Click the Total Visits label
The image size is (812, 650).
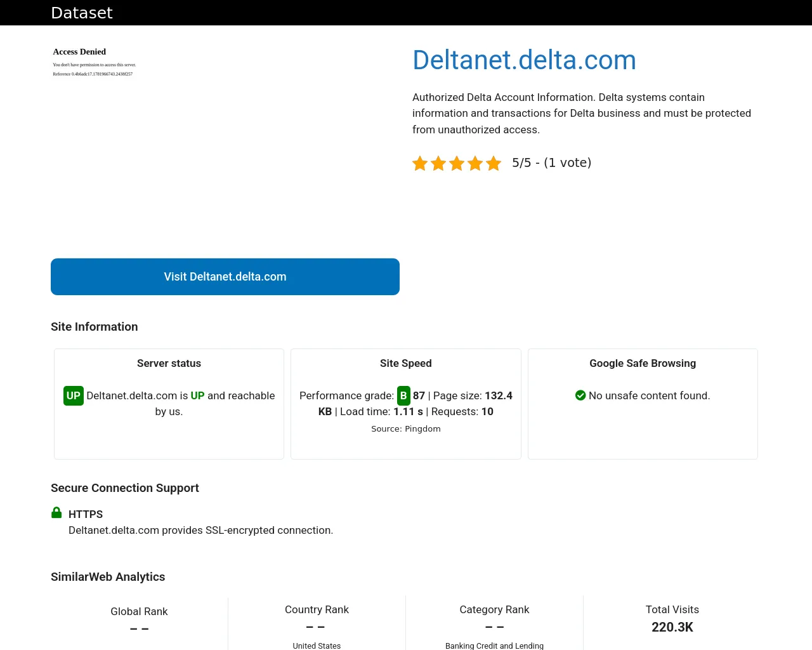click(672, 610)
